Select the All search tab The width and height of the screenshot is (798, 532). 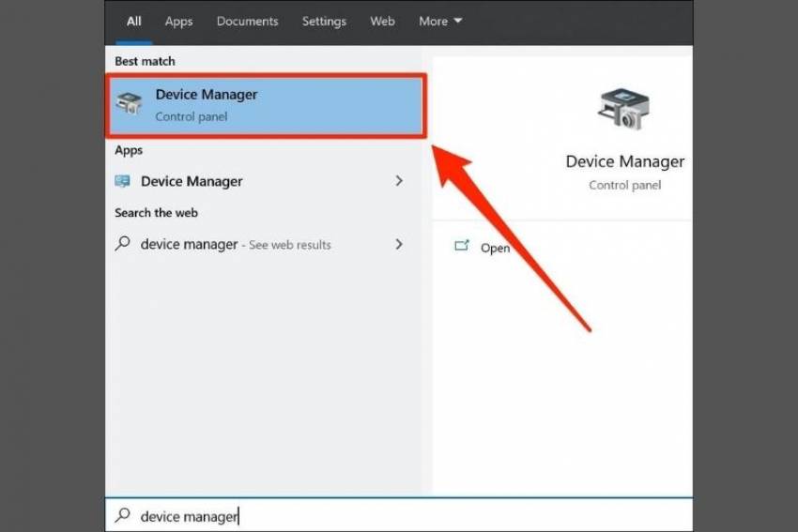134,22
